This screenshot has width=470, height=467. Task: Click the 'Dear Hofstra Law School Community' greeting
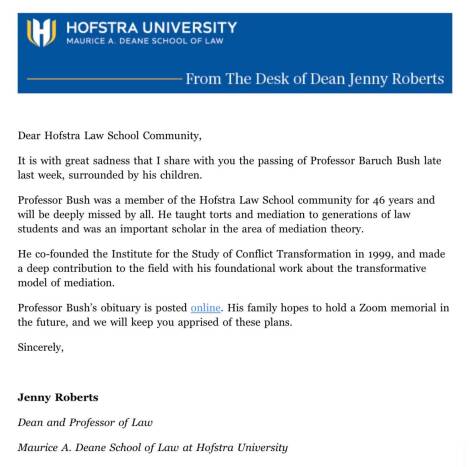pyautogui.click(x=110, y=136)
